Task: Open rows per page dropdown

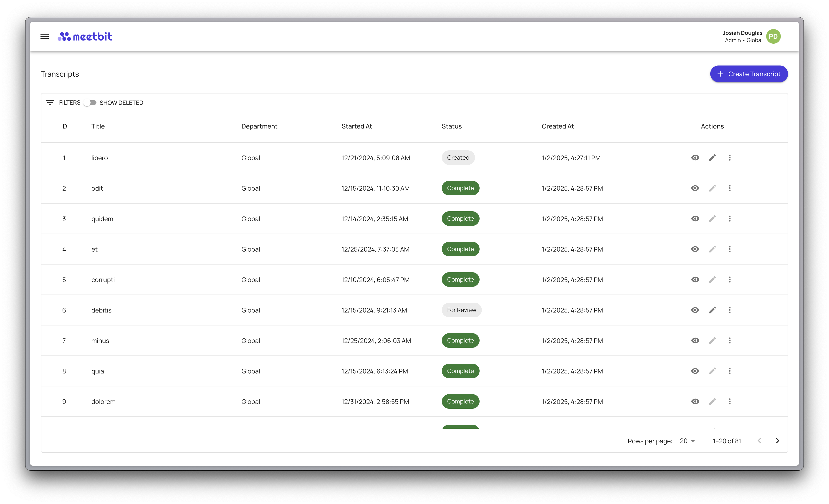Action: coord(687,441)
